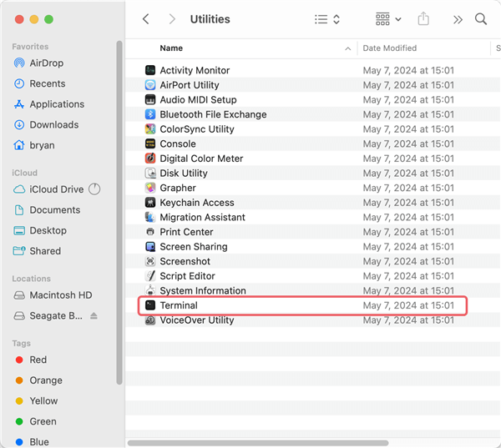
Task: Select the "Script Editor" file name
Action: [x=187, y=276]
